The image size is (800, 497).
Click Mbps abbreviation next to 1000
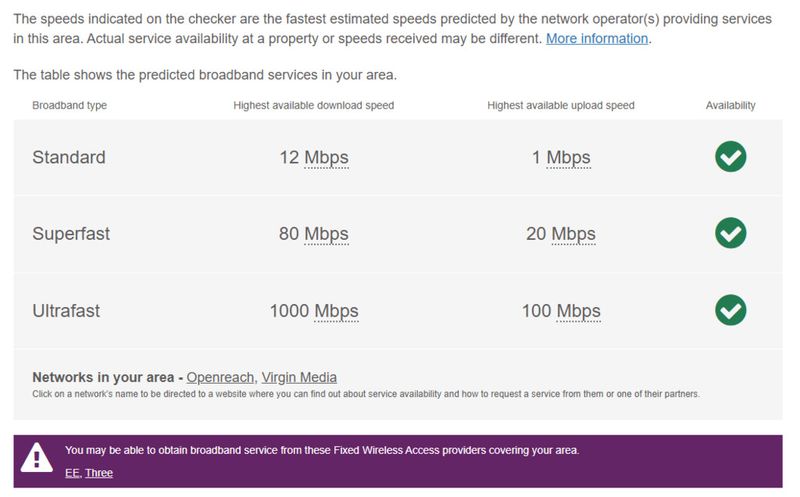coord(336,311)
